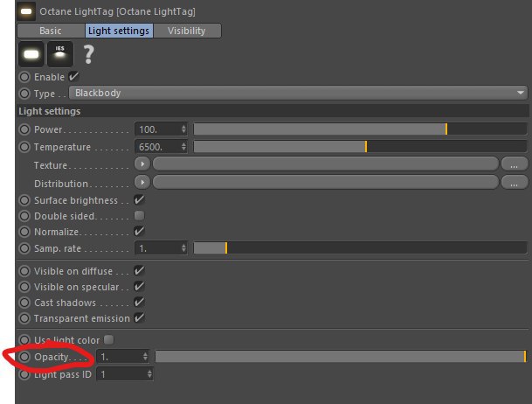Click the Enable animation dot
Screen dimensions: 532x404
click(x=24, y=77)
